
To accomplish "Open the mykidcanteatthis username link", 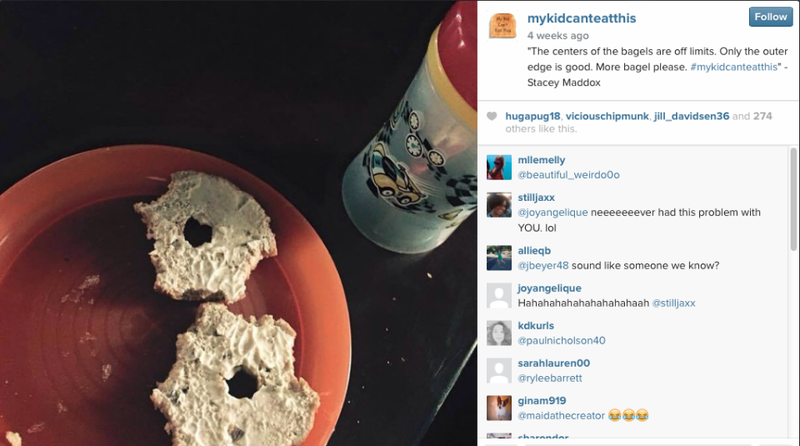I will pos(582,18).
